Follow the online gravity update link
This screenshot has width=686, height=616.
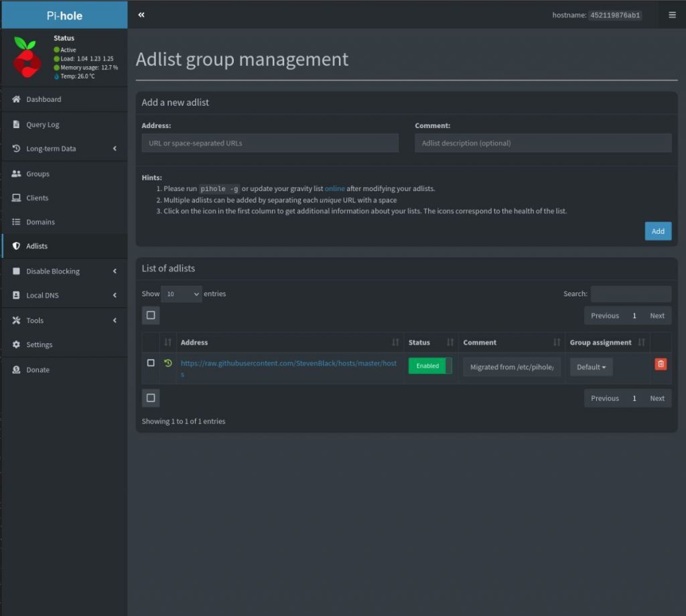[334, 188]
